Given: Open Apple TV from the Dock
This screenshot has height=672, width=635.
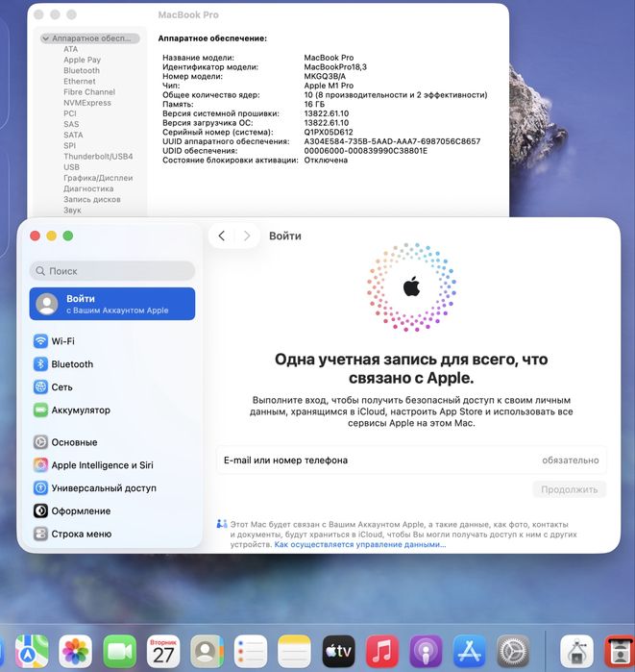Looking at the screenshot, I should tap(338, 651).
